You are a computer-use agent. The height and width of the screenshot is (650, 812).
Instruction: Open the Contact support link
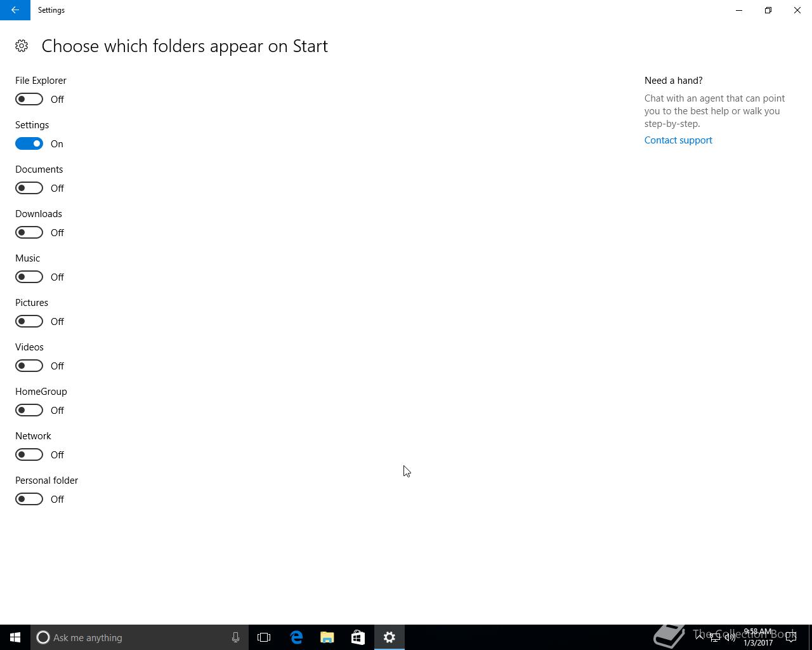678,140
